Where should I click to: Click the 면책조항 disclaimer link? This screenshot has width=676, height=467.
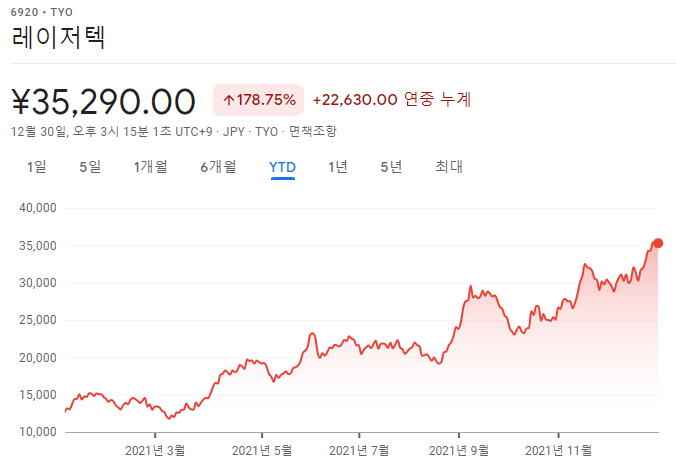coord(313,131)
